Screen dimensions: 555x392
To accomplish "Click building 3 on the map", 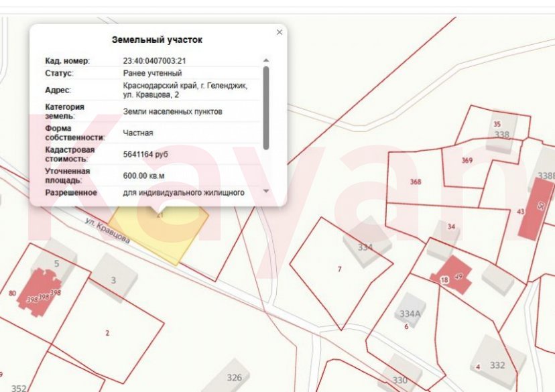I will 114,278.
